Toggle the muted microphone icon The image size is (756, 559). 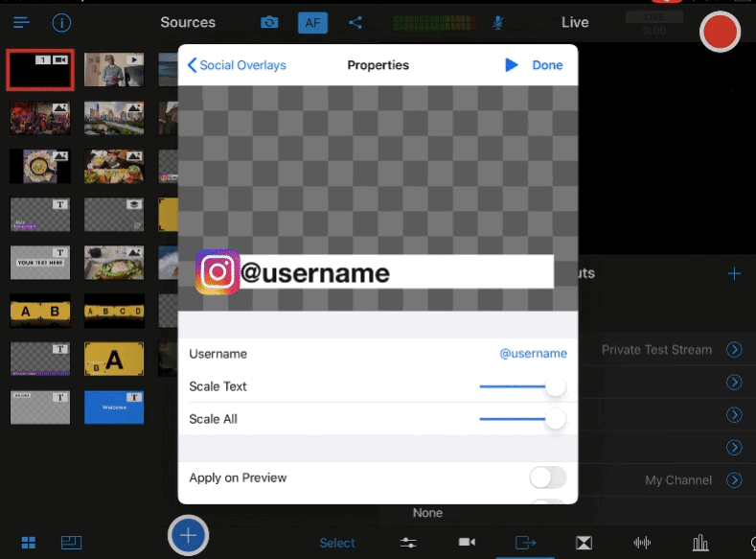click(498, 23)
